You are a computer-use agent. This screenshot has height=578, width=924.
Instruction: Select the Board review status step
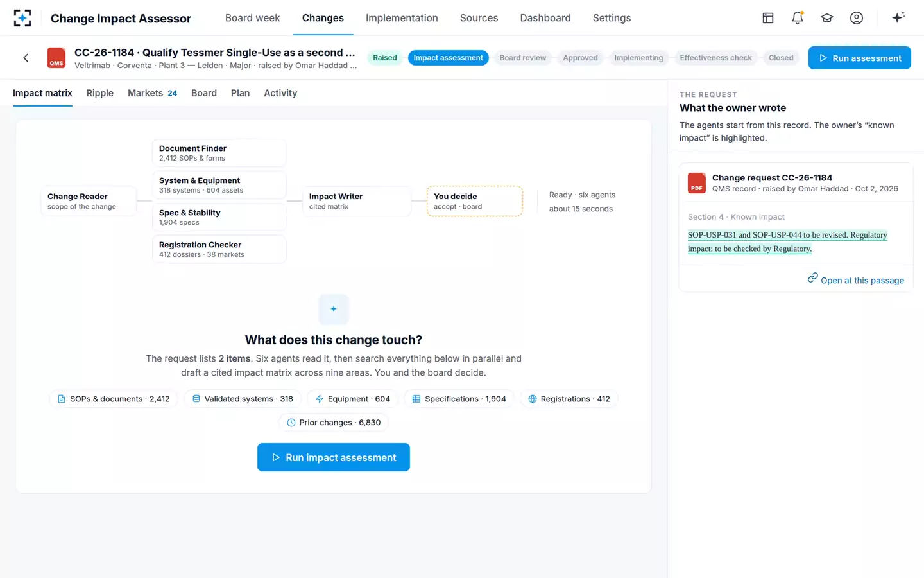523,58
